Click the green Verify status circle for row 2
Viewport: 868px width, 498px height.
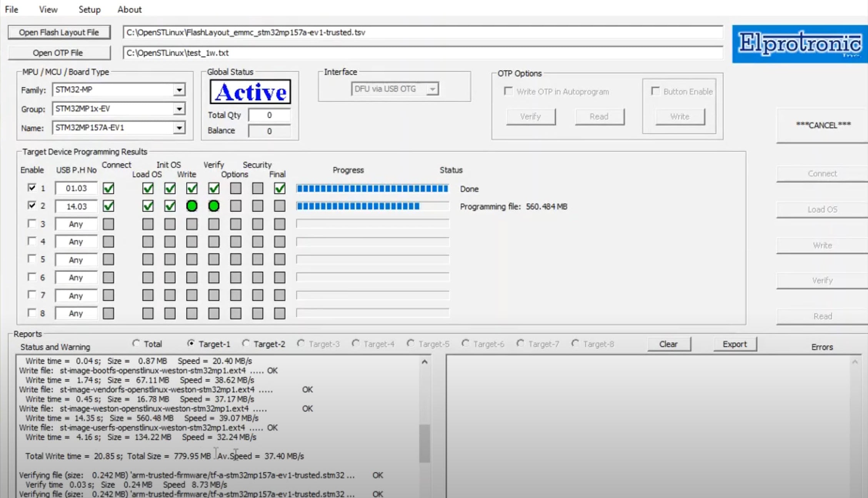coord(213,206)
